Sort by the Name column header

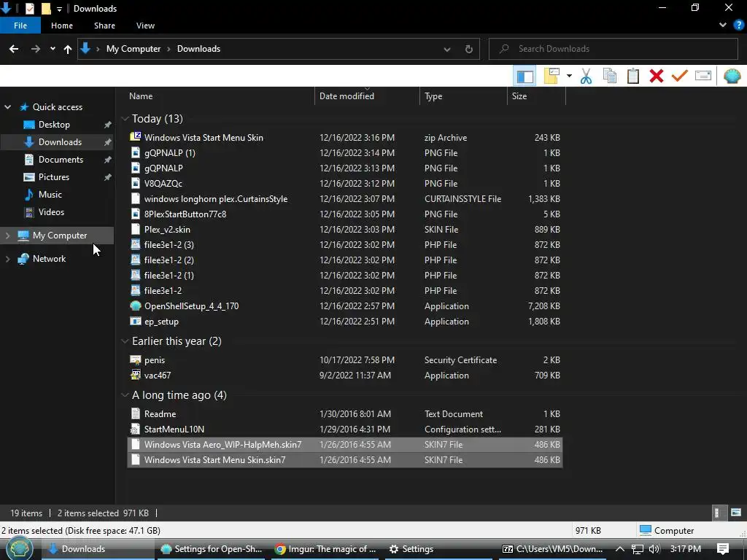click(x=141, y=96)
